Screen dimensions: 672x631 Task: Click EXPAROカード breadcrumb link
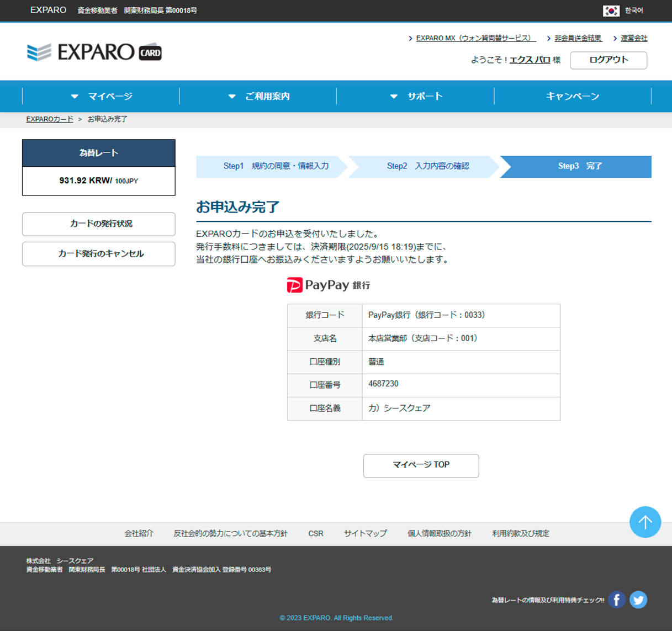click(50, 119)
